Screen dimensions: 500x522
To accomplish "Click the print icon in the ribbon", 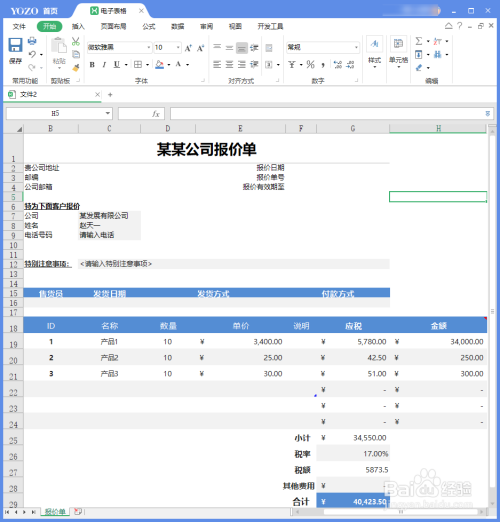I will [x=32, y=41].
